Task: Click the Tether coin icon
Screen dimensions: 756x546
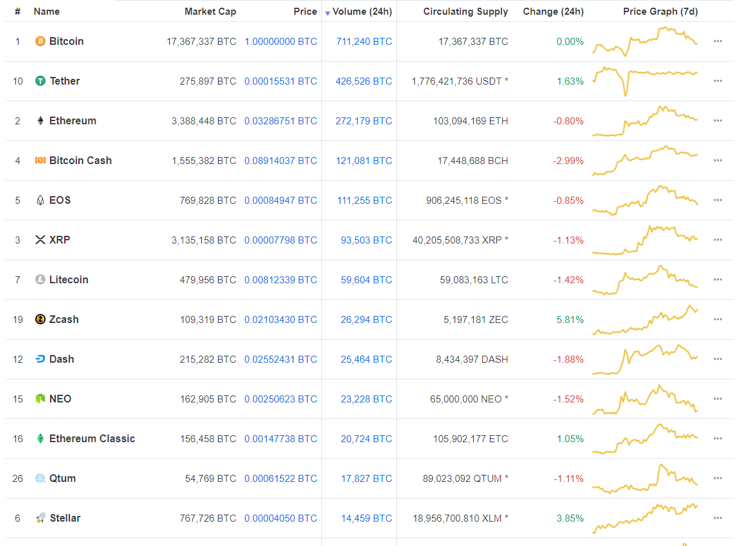Action: point(40,81)
